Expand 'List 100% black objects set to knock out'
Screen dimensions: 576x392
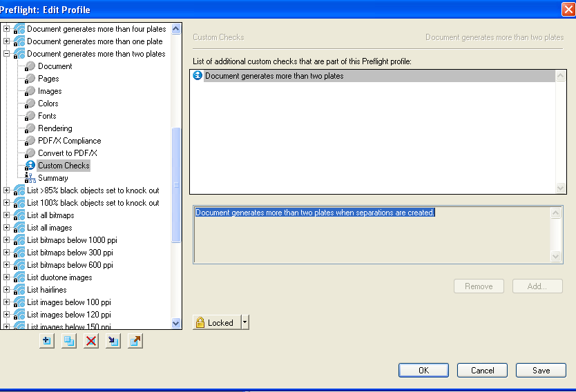6,203
